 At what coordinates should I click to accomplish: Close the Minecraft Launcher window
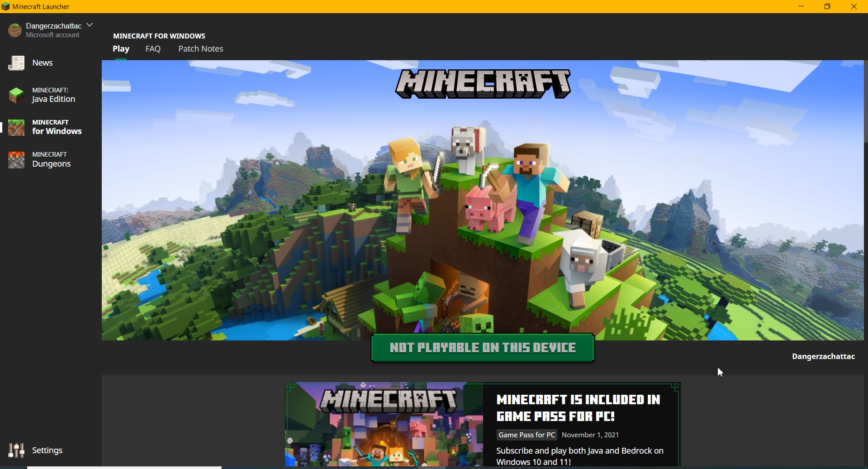tap(854, 6)
